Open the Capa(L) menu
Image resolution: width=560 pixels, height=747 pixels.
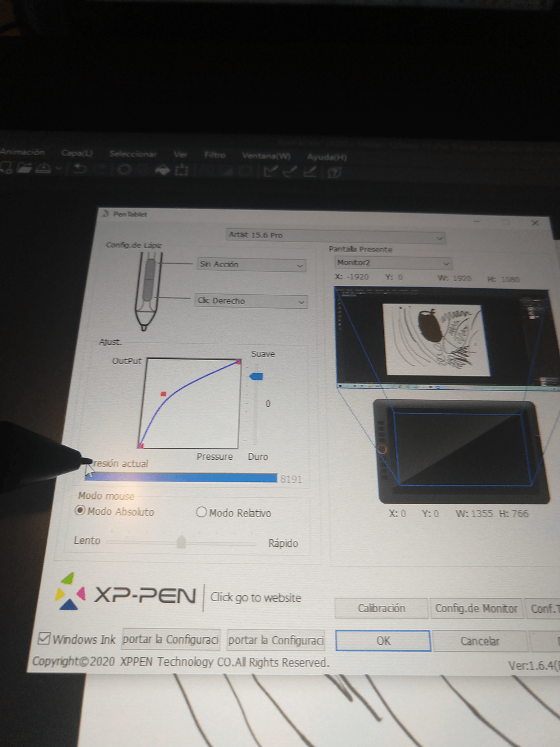point(77,153)
